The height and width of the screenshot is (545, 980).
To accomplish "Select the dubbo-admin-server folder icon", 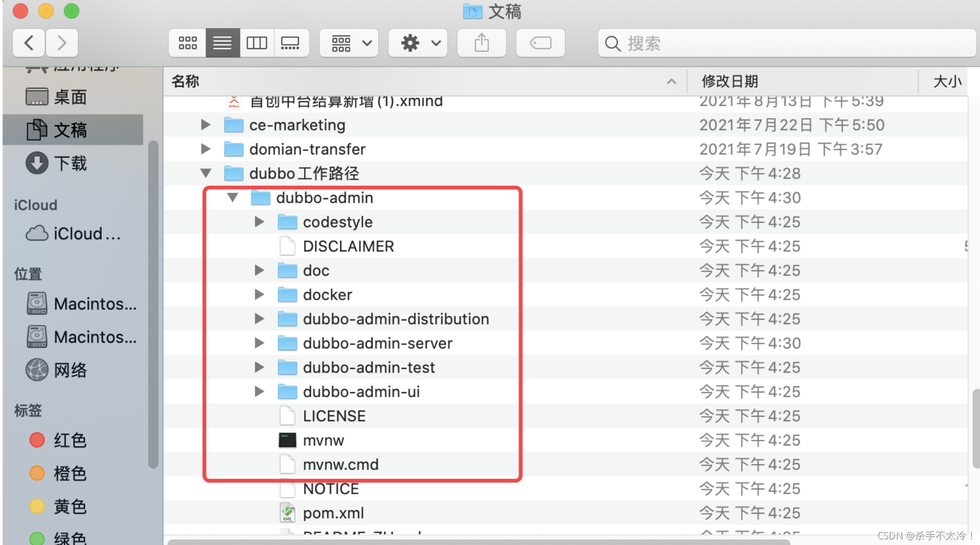I will click(287, 343).
